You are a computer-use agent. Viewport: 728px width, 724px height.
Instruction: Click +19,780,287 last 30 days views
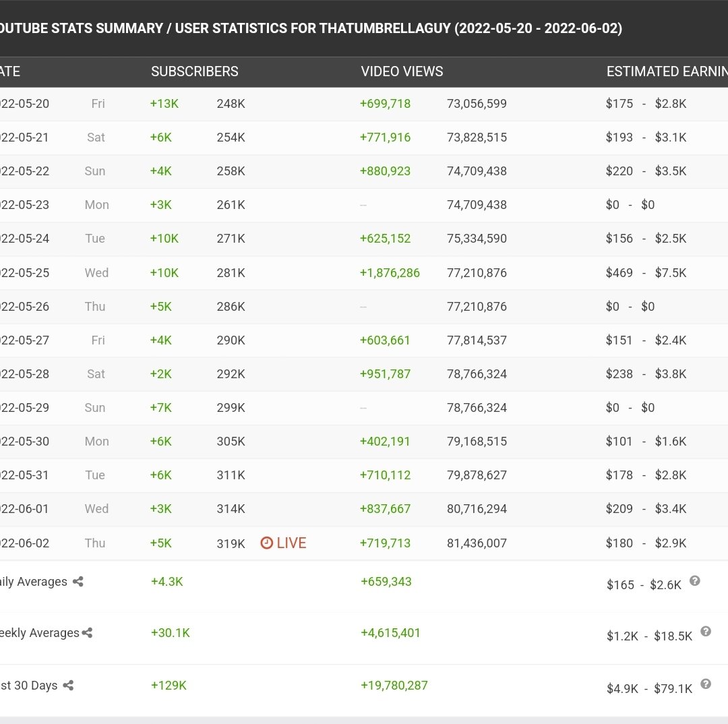[x=394, y=685]
